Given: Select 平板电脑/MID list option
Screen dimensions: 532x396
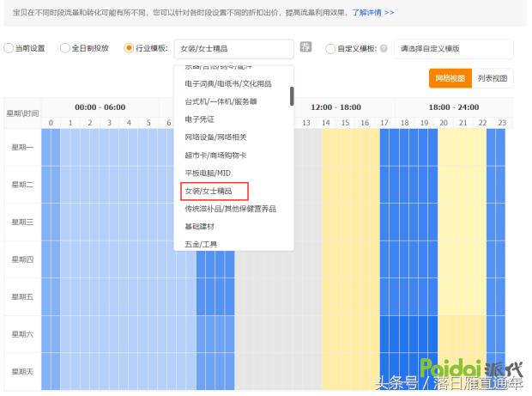Looking at the screenshot, I should pos(208,174).
